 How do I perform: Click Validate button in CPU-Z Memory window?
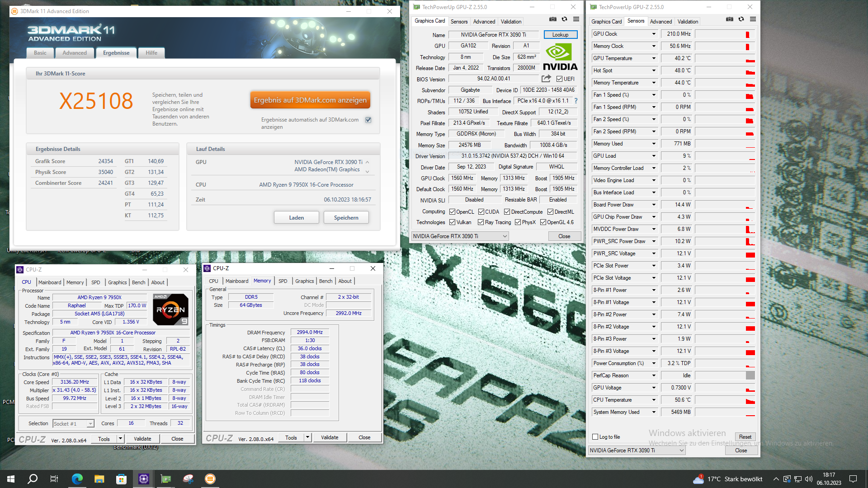330,437
